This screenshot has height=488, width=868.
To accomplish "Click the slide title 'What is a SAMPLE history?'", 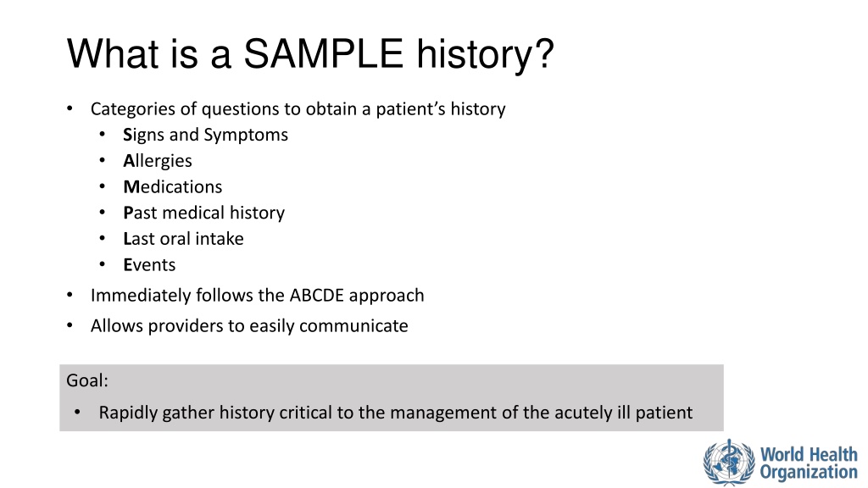I will pyautogui.click(x=310, y=54).
